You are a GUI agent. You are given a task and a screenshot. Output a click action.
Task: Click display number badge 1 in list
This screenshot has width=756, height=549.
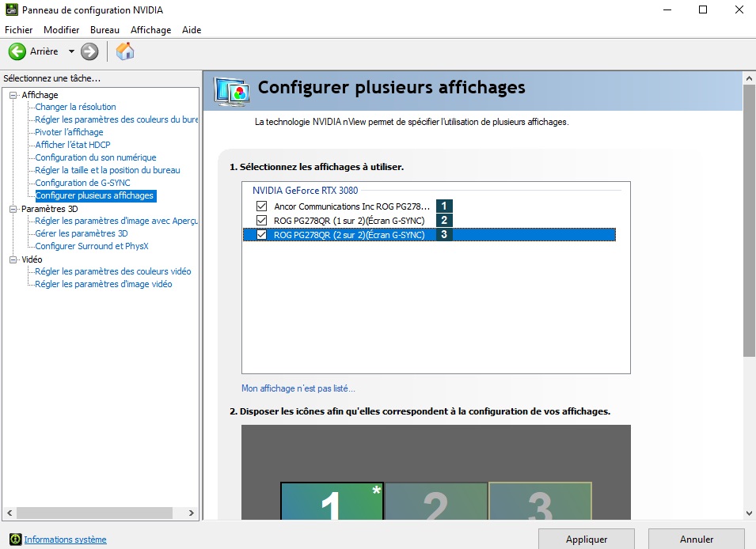pyautogui.click(x=444, y=206)
